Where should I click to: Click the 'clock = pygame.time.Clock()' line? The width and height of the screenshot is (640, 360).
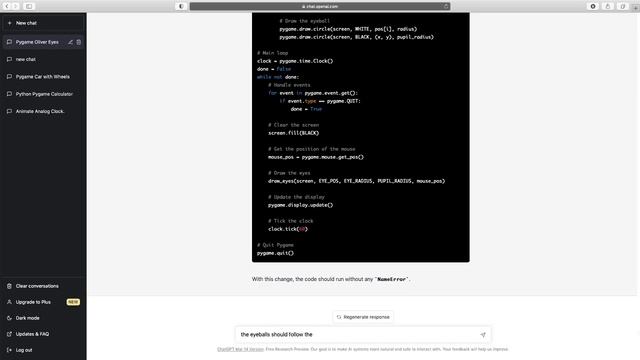pos(295,61)
